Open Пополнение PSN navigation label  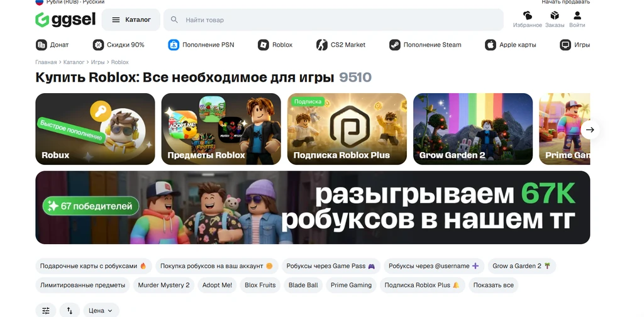(208, 45)
